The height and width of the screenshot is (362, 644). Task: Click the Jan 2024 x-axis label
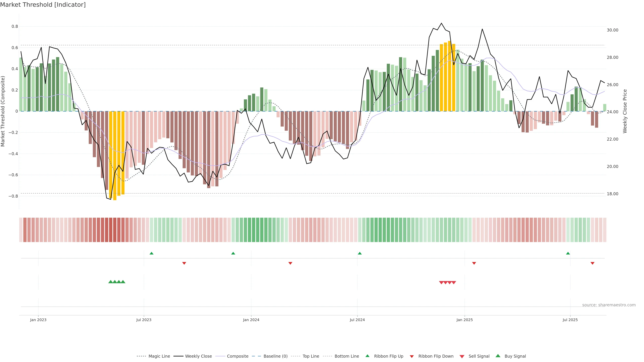[x=251, y=320]
